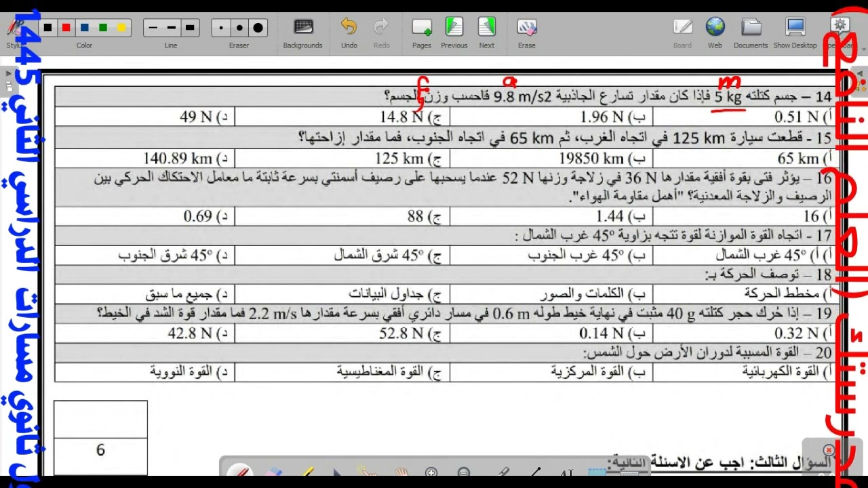This screenshot has width=868, height=488.
Task: Choose the black pen color
Action: tap(47, 28)
